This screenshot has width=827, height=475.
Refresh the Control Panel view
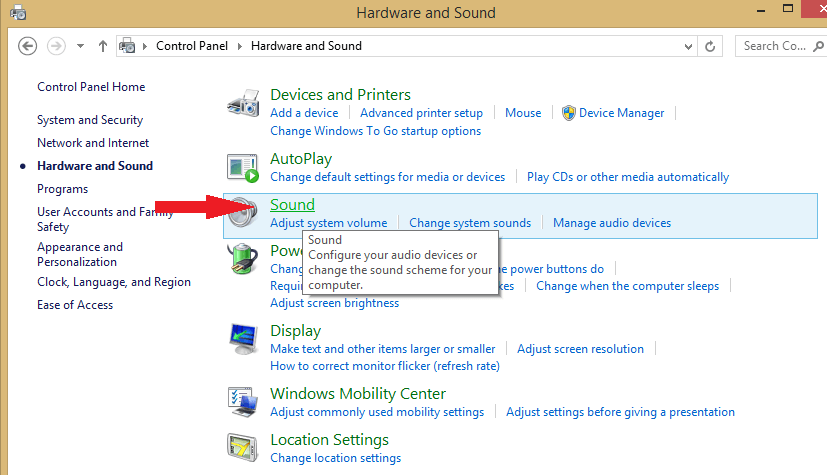coord(711,46)
